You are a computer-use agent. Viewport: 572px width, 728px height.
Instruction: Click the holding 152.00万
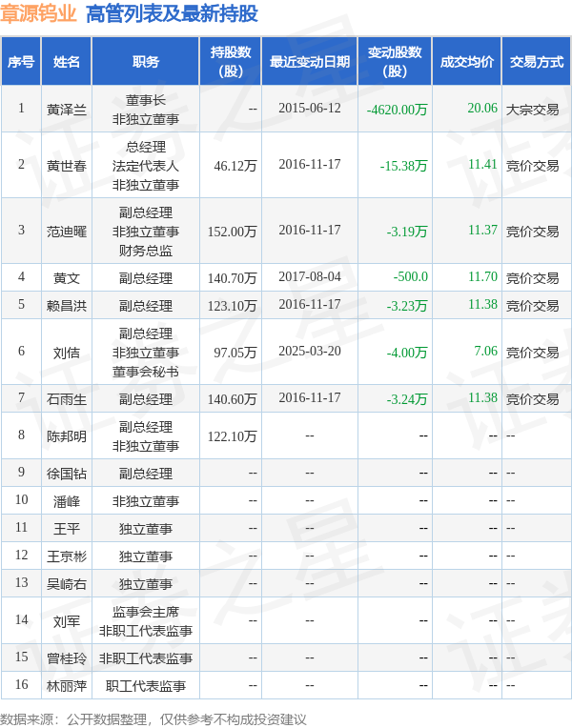[x=232, y=232]
